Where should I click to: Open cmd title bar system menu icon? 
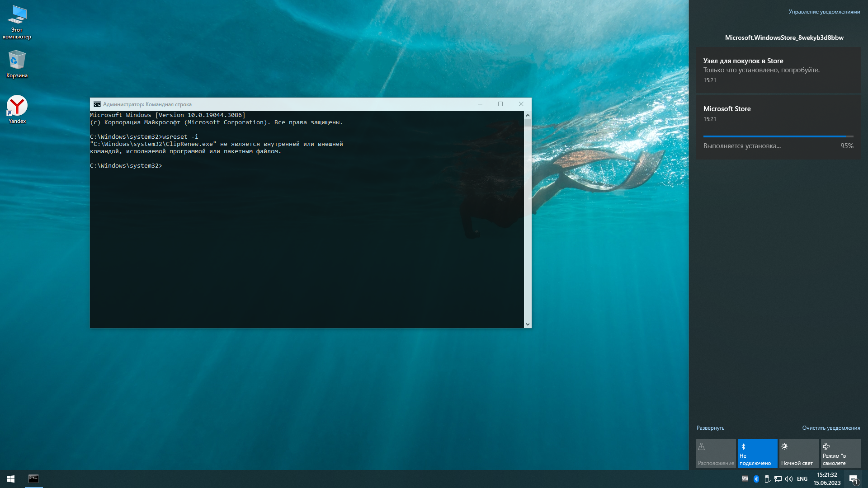pos(97,104)
